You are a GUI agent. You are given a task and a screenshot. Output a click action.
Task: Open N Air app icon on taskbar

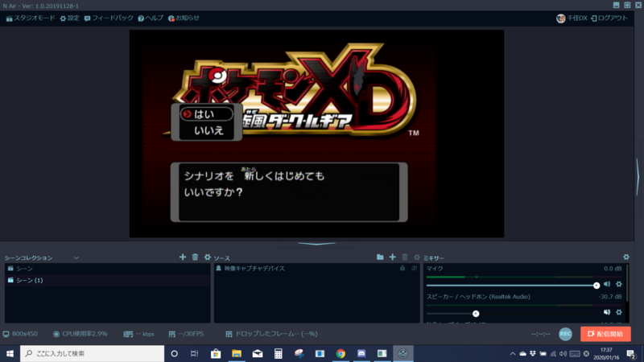pos(403,353)
